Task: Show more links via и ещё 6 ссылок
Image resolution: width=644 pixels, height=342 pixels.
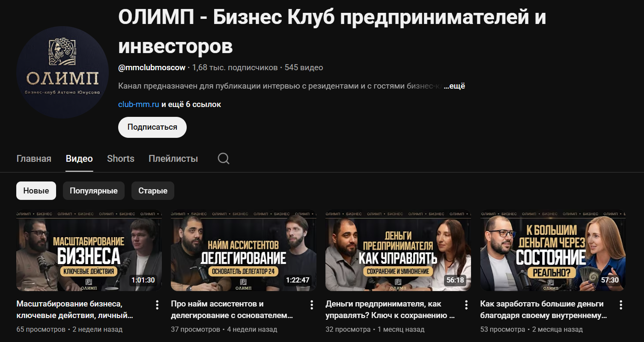Action: (191, 104)
